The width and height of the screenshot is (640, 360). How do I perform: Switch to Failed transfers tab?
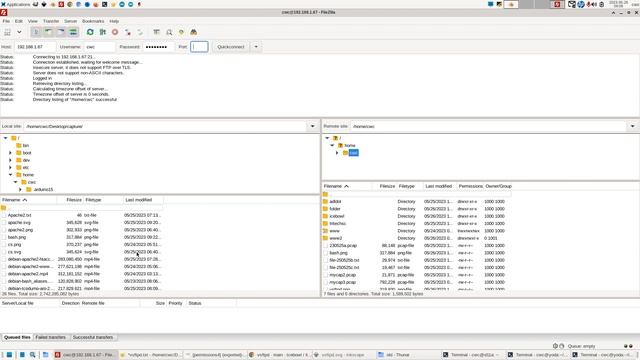[51, 338]
